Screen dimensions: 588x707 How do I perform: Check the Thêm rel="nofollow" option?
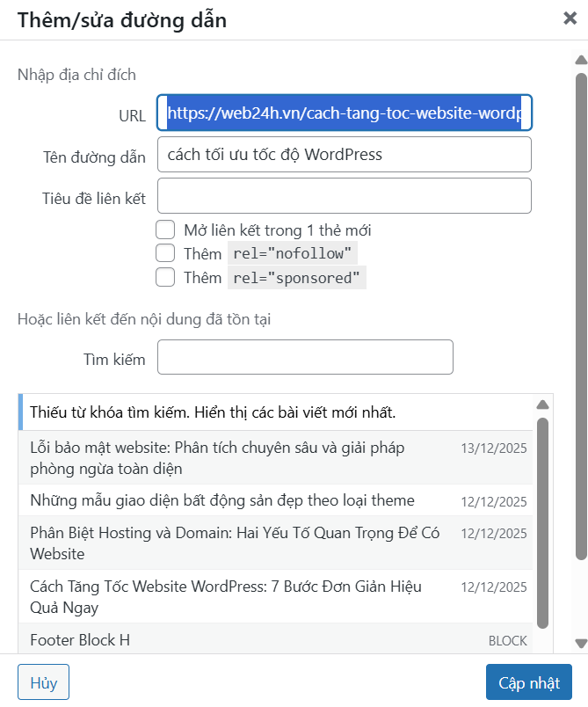[x=165, y=253]
